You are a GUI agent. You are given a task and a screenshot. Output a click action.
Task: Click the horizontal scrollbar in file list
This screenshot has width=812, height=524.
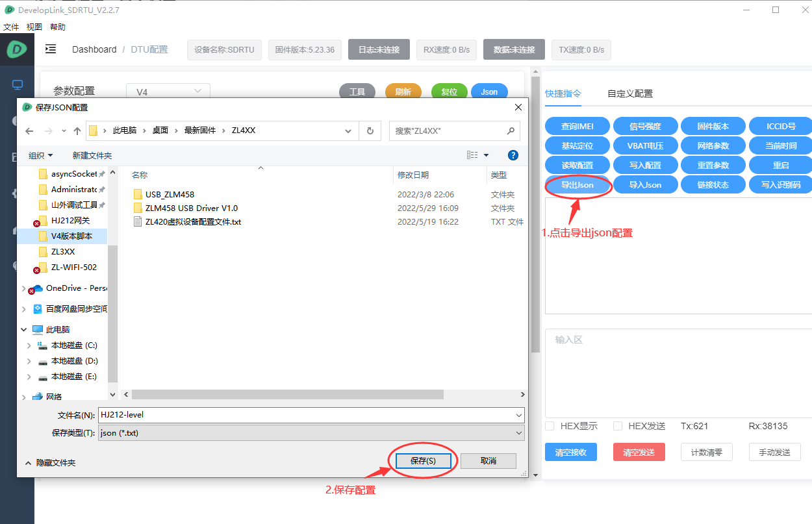tap(288, 394)
